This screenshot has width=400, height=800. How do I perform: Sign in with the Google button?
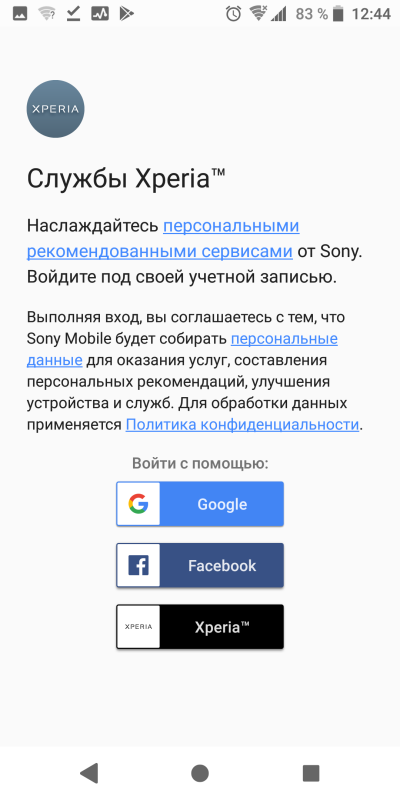coord(200,504)
